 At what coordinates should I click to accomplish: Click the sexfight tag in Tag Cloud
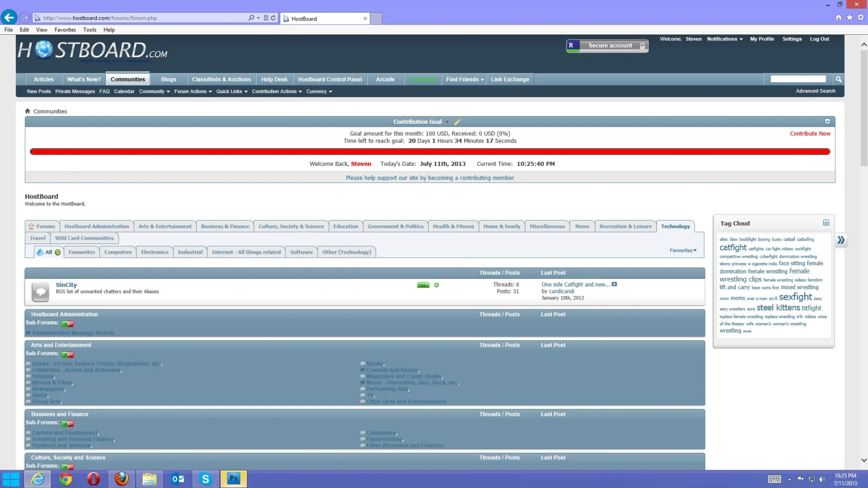coord(795,297)
